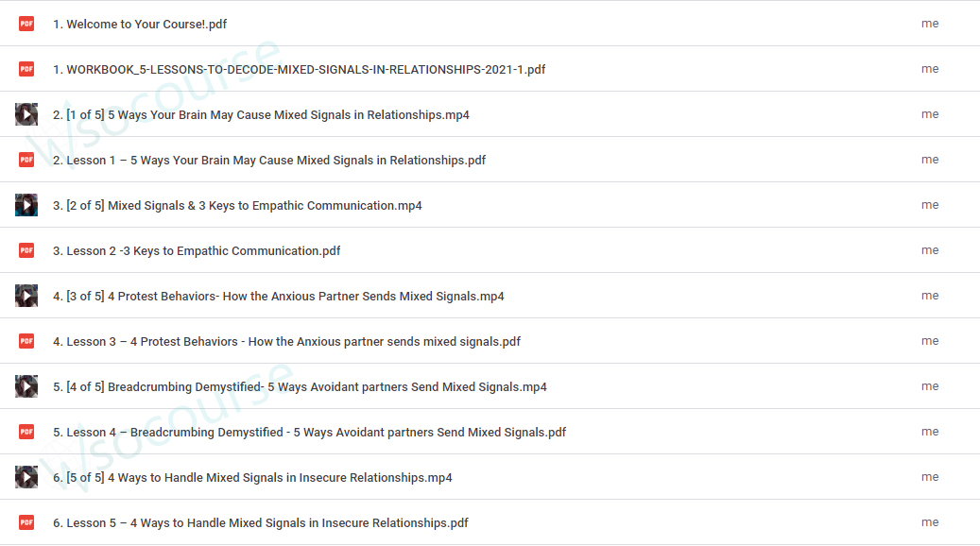Open Lesson 2 -3 Keys to Empathic Communication.pdf
The image size is (980, 546).
[197, 251]
